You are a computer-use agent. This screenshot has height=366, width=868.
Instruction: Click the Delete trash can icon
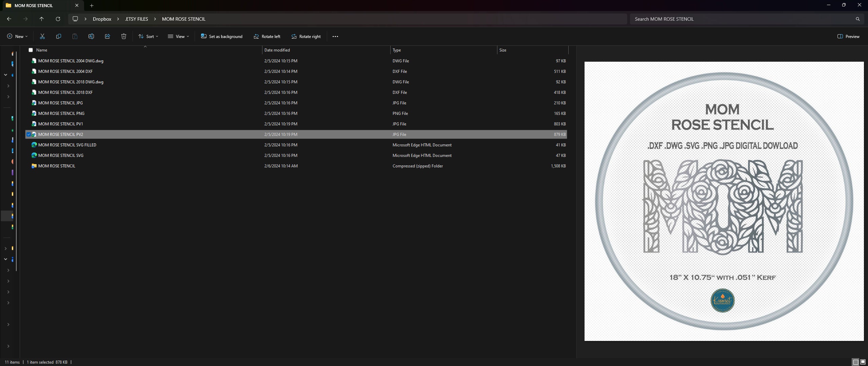pos(124,36)
